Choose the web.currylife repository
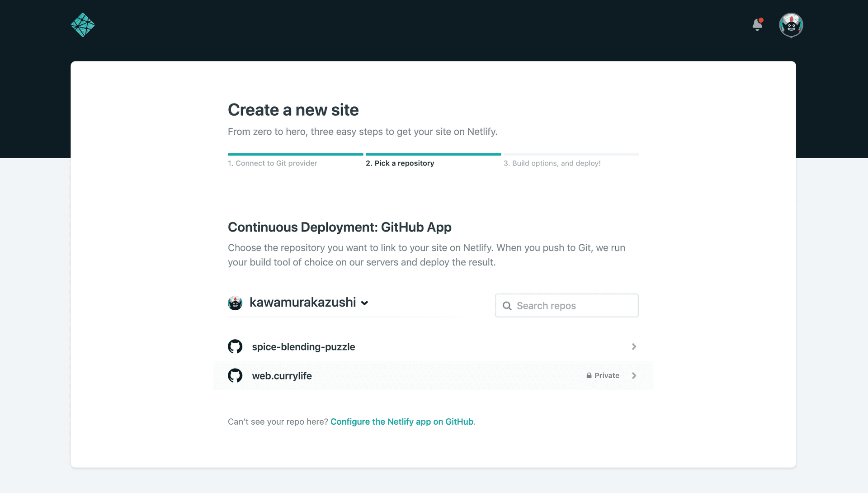868x493 pixels. click(x=433, y=375)
